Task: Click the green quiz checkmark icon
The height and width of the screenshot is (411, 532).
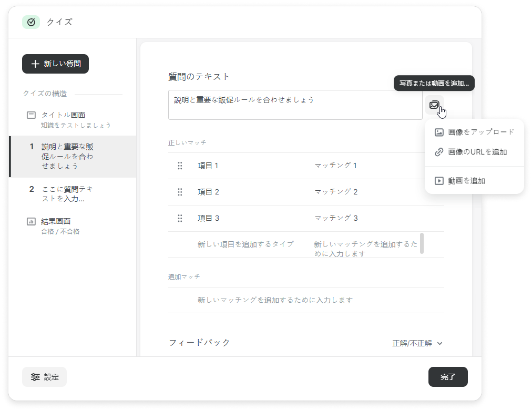Action: [x=31, y=22]
